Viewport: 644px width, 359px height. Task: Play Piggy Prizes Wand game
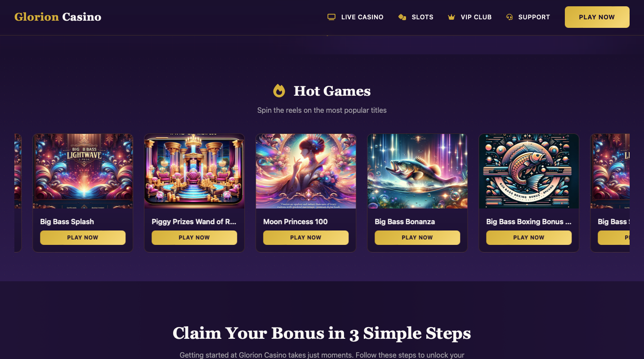point(194,238)
